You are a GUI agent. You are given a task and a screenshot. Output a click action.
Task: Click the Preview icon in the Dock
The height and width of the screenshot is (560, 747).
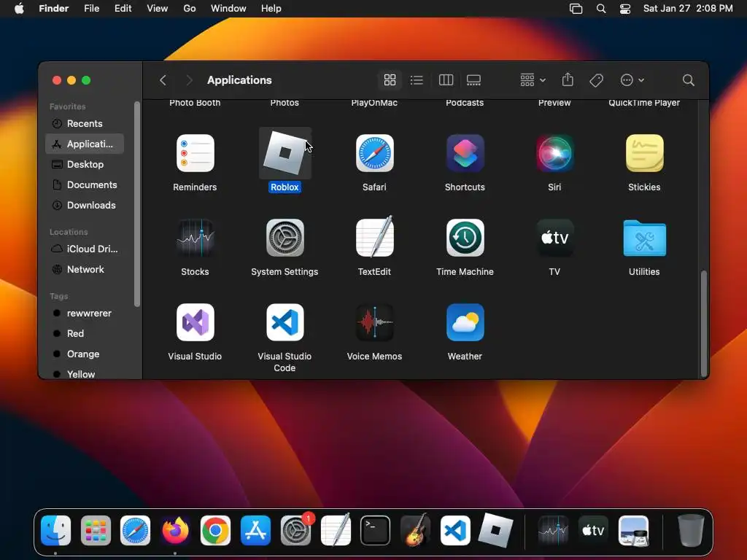633,531
